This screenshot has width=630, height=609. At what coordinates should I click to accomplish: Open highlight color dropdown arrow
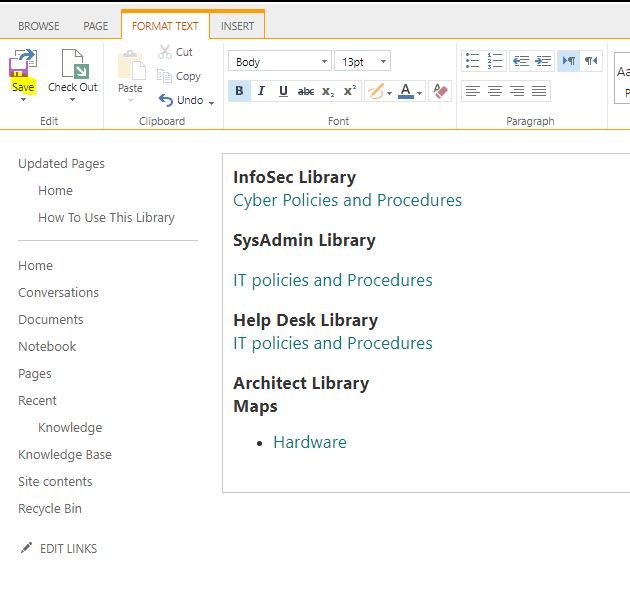coord(389,93)
